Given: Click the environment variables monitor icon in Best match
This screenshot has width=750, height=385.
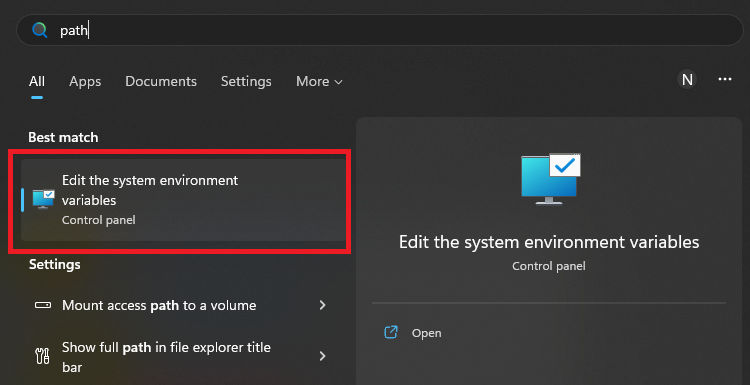Looking at the screenshot, I should click(43, 199).
